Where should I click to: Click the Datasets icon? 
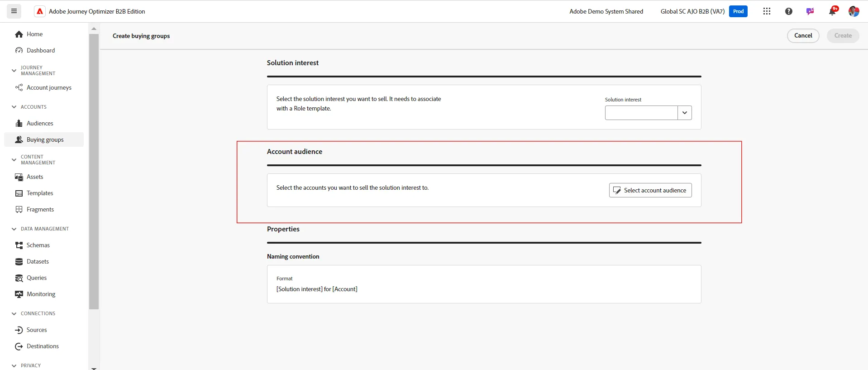click(19, 261)
